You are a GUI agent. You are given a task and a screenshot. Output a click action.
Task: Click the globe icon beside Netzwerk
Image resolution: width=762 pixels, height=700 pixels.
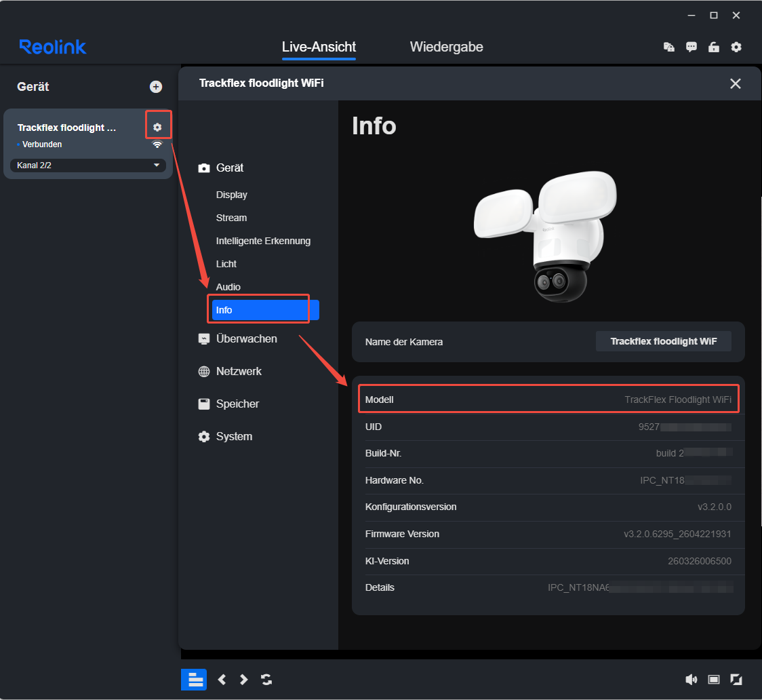coord(204,372)
